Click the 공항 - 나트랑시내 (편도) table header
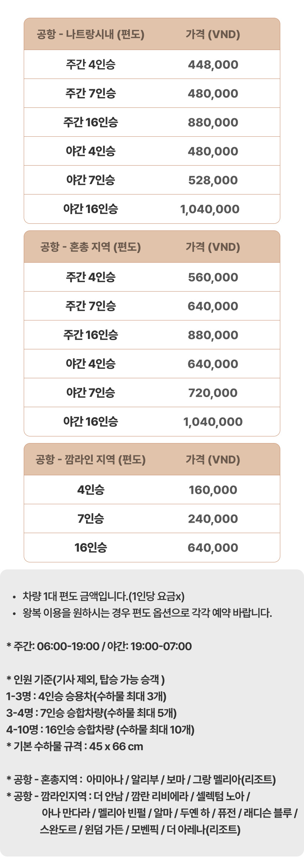This screenshot has height=868, width=304. coord(90,34)
